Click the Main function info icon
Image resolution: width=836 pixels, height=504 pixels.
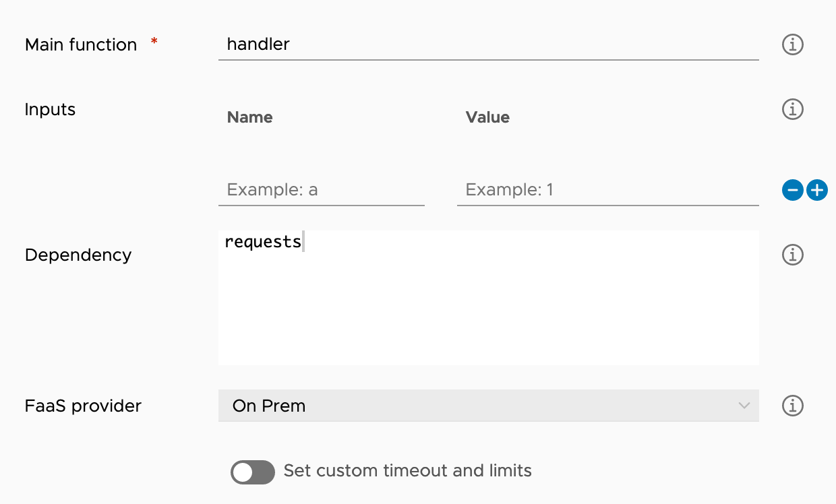pyautogui.click(x=792, y=44)
